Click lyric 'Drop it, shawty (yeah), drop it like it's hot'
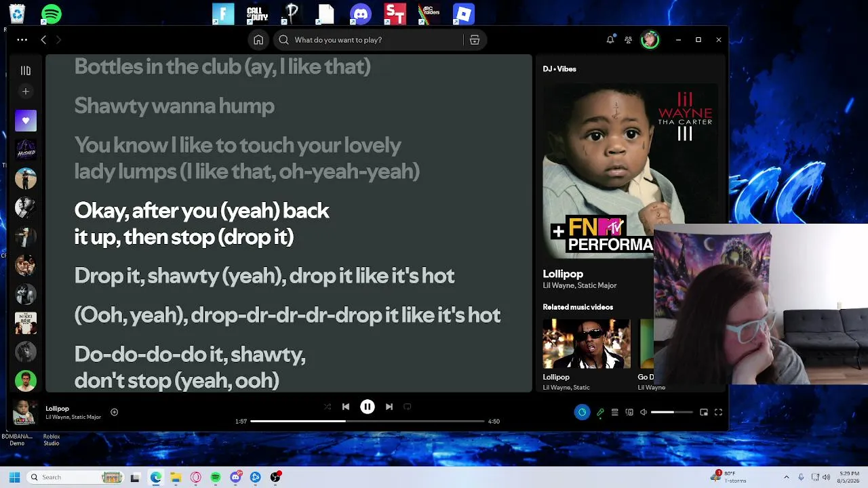The height and width of the screenshot is (488, 868). click(264, 276)
